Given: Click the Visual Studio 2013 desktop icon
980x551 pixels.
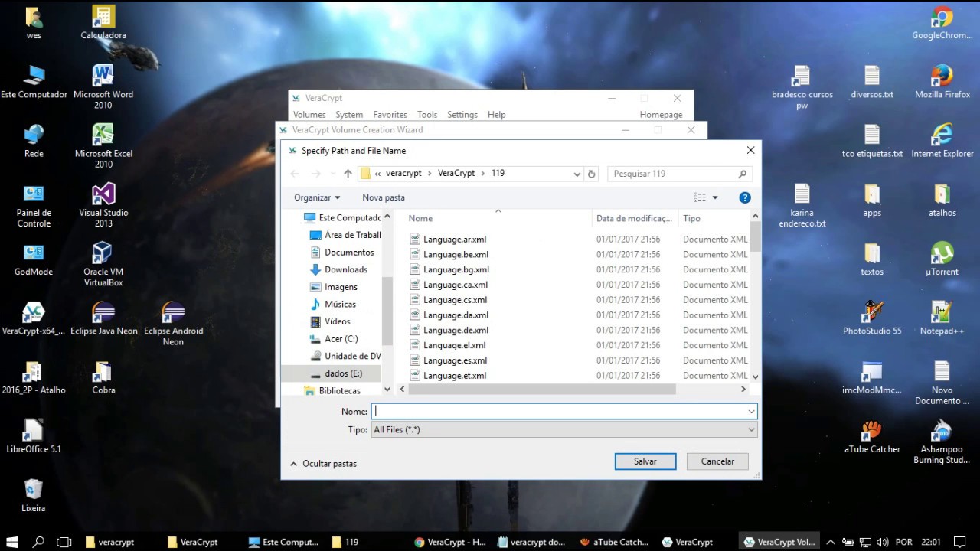Looking at the screenshot, I should point(103,205).
